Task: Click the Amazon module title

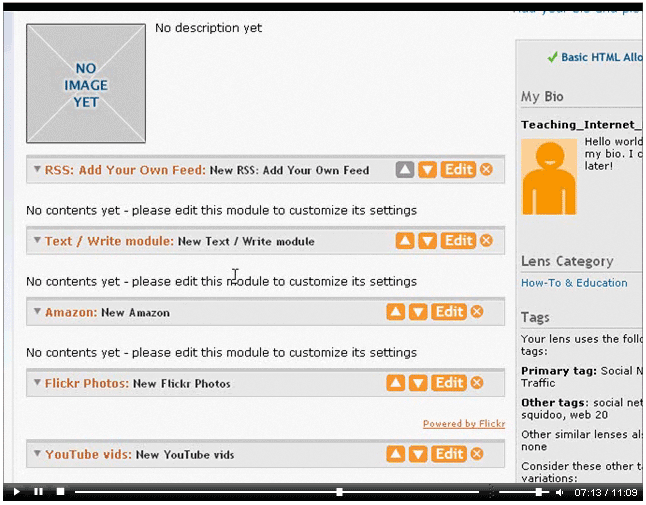Action: click(x=71, y=312)
